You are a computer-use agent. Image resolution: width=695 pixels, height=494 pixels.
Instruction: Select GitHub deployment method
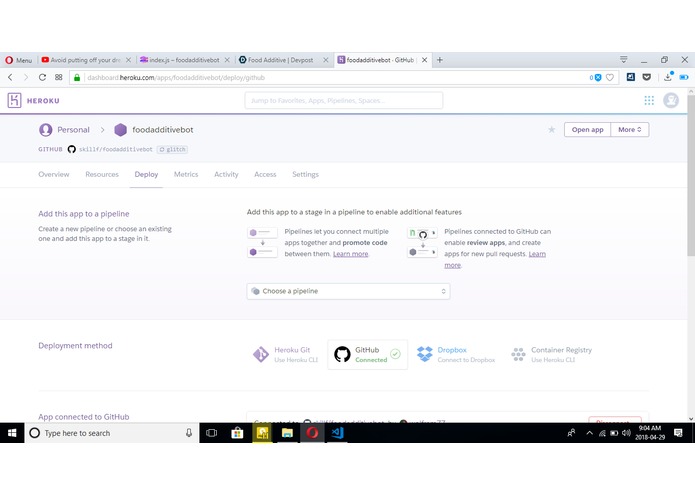tap(367, 354)
